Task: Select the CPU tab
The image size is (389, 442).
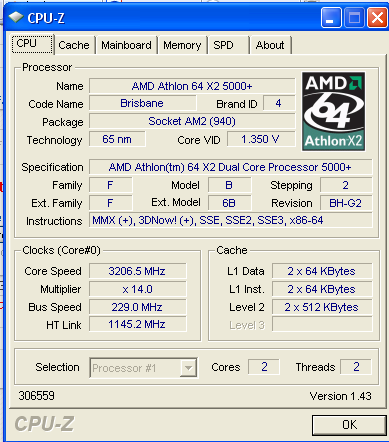Action: tap(32, 44)
